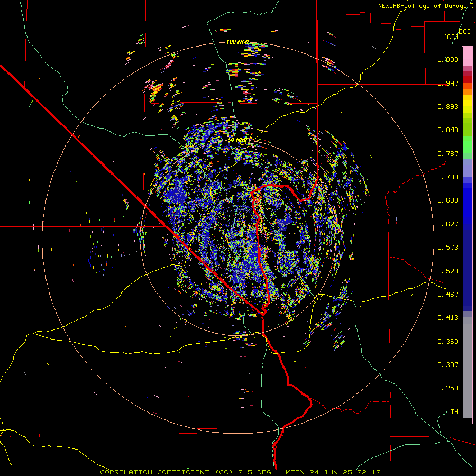Select the 0.307 scale value

(x=448, y=365)
